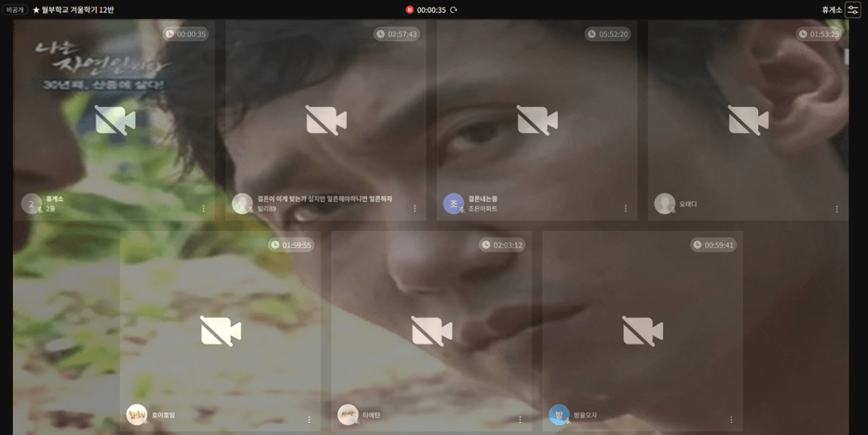Image resolution: width=868 pixels, height=435 pixels.
Task: Click the avatar of participant 2율
Action: (x=31, y=203)
